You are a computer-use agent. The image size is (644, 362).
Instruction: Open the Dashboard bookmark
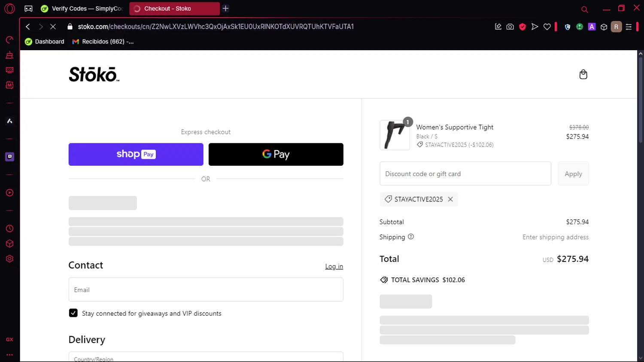pyautogui.click(x=45, y=42)
